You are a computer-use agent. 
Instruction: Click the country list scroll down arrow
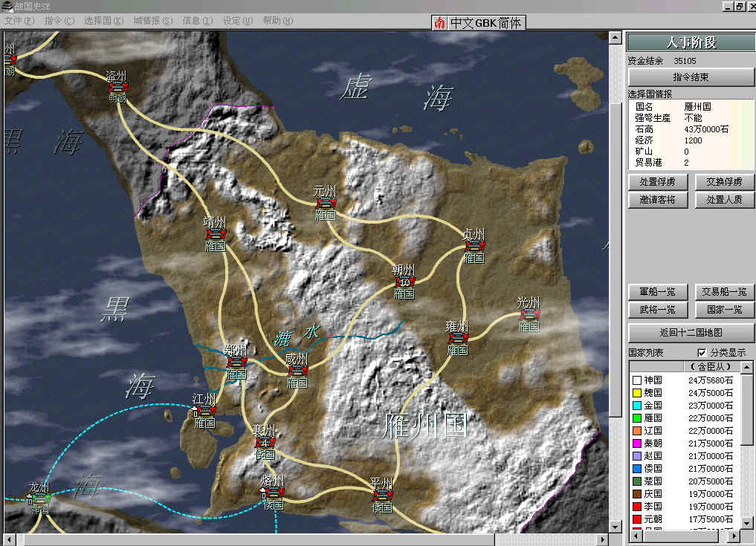pyautogui.click(x=749, y=524)
